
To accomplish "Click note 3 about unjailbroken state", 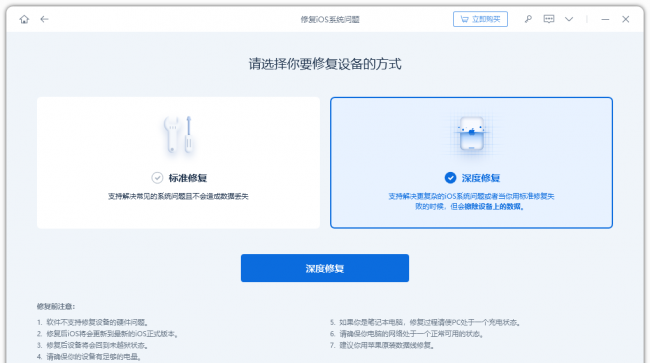I will point(92,345).
